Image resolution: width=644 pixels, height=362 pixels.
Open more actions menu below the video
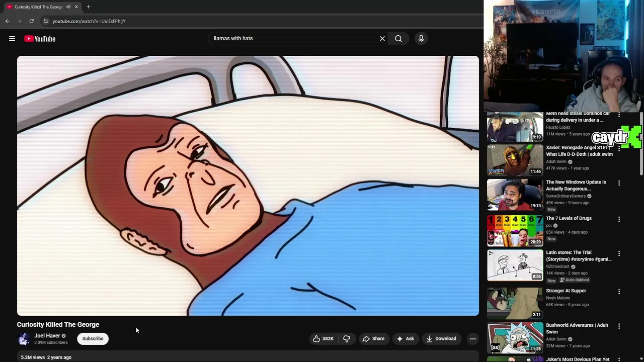472,338
